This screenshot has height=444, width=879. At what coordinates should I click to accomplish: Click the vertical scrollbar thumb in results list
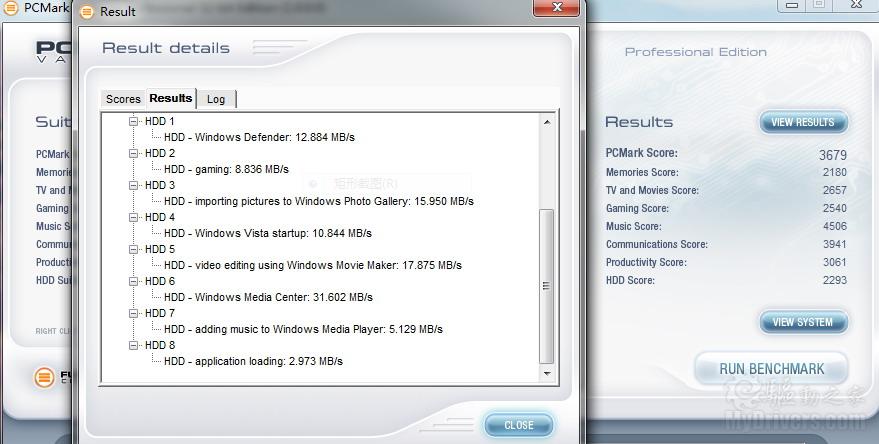(x=547, y=286)
